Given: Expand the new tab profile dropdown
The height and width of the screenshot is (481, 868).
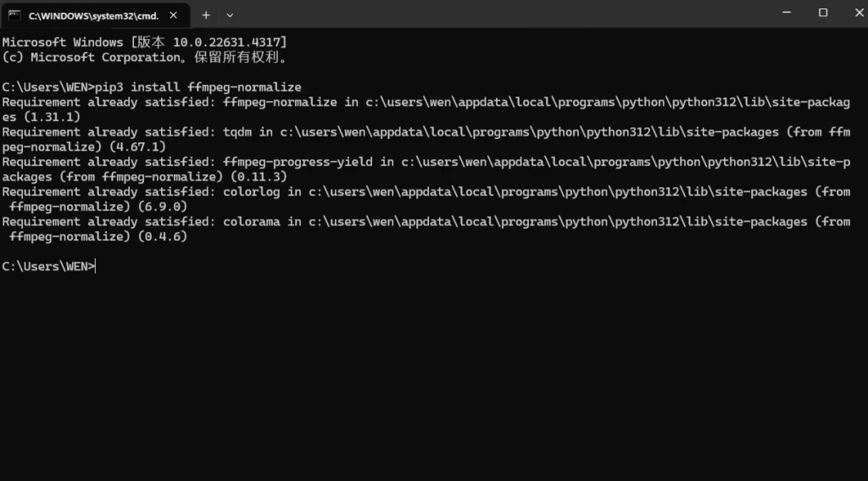Looking at the screenshot, I should (x=230, y=14).
